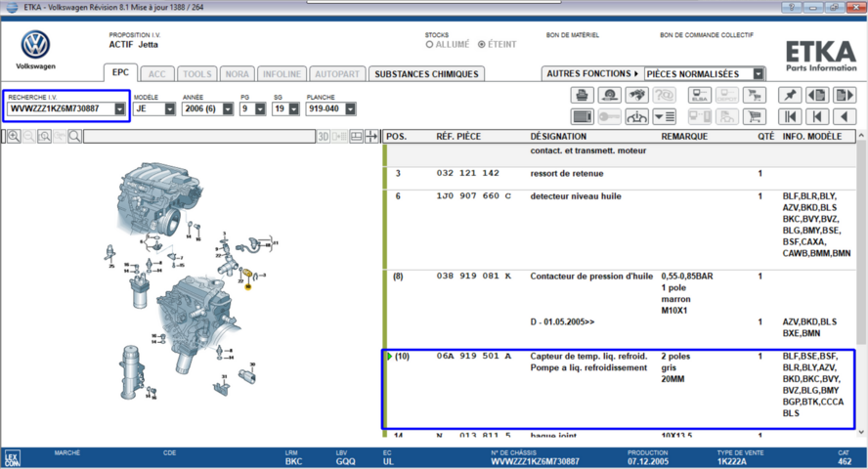Open the Recherche I.V. VIN dropdown
Image resolution: width=868 pixels, height=469 pixels.
(119, 109)
